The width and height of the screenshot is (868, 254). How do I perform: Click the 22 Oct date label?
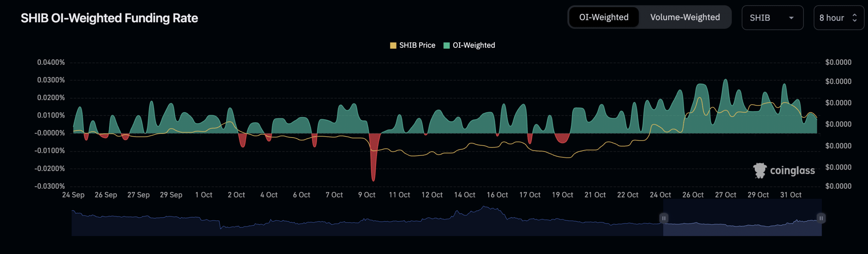[x=628, y=195]
